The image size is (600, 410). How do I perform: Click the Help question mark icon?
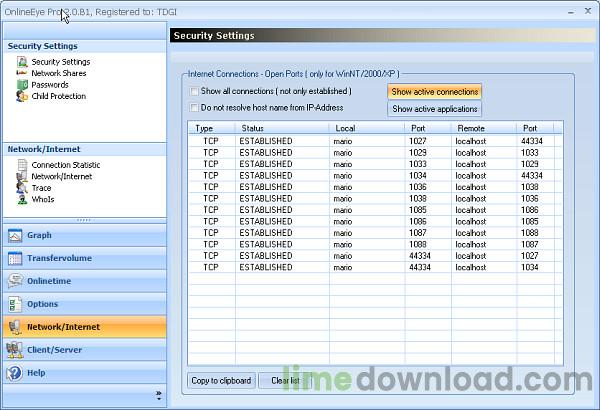tap(15, 373)
